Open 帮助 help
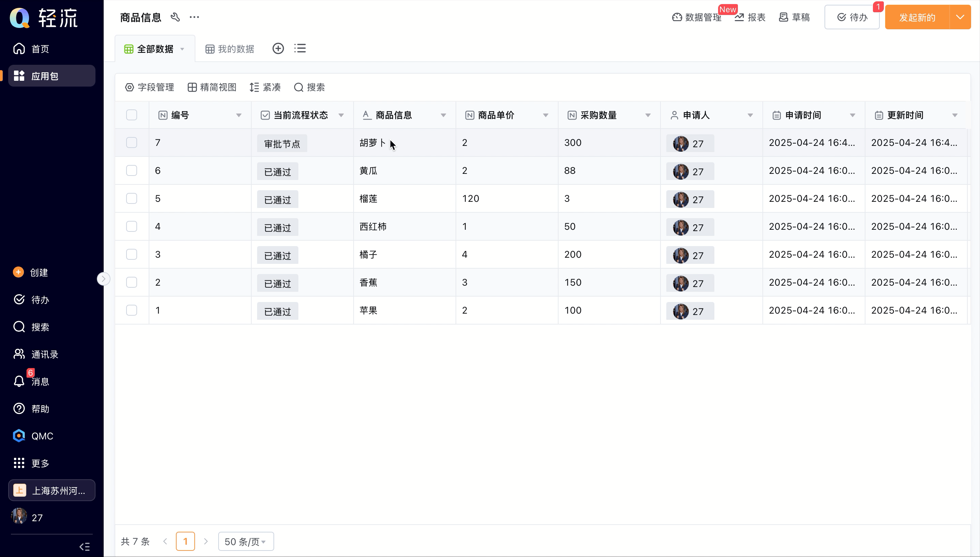Viewport: 980px width, 557px height. pyautogui.click(x=31, y=409)
